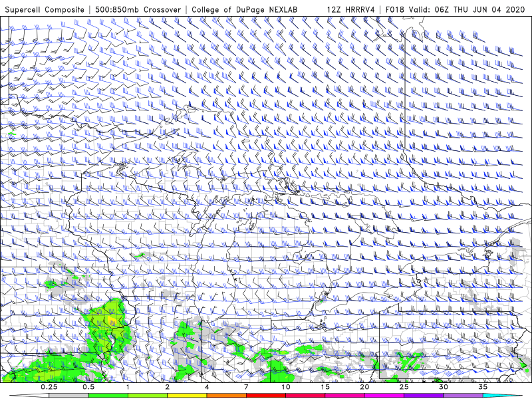Click the legend value 15
532x399 pixels.
tap(325, 387)
